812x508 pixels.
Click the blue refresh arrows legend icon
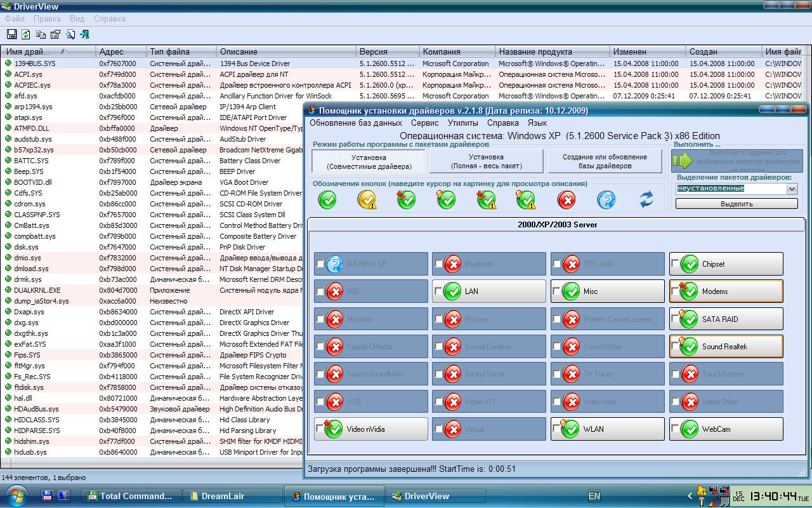646,200
